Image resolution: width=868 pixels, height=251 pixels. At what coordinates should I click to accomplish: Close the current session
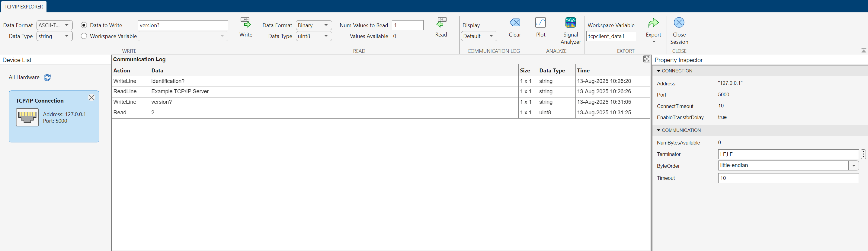679,23
